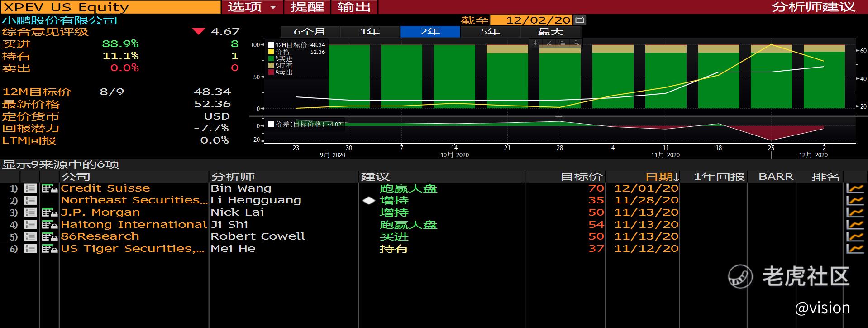Sort the table by the 日期 column
Screen dimensions: 868x328
pos(662,177)
